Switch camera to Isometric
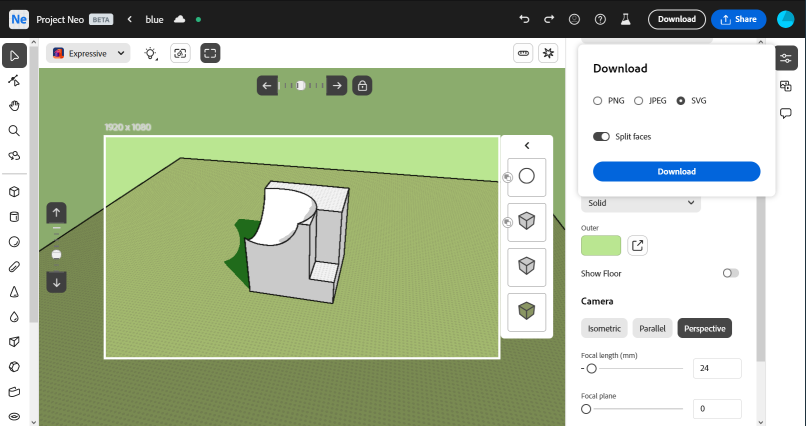The height and width of the screenshot is (426, 806). click(x=604, y=328)
